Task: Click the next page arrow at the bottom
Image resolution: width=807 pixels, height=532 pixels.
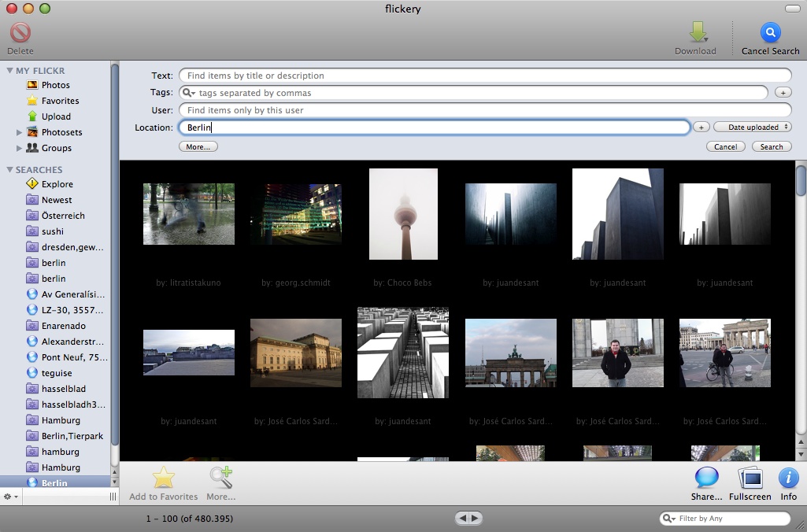Action: click(476, 518)
